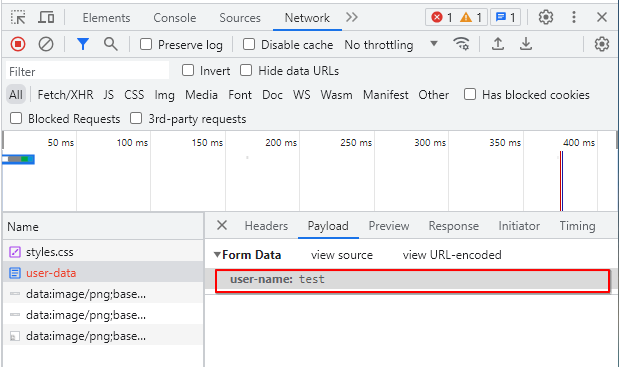This screenshot has width=619, height=367.
Task: Filter by Media requests
Action: (x=201, y=95)
